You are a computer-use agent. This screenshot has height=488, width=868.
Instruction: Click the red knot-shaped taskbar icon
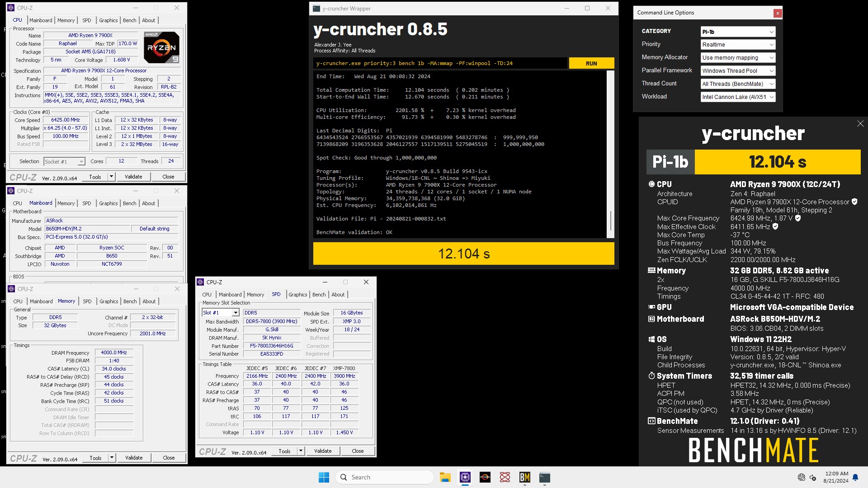pos(505,477)
